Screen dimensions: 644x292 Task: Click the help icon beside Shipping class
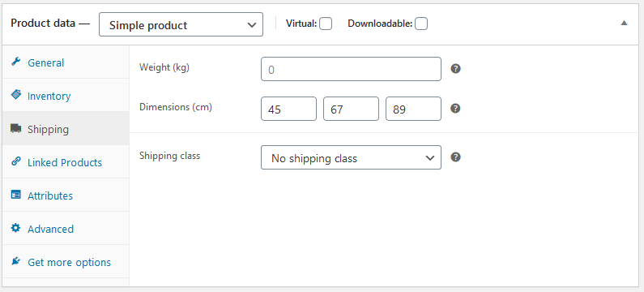[x=455, y=157]
